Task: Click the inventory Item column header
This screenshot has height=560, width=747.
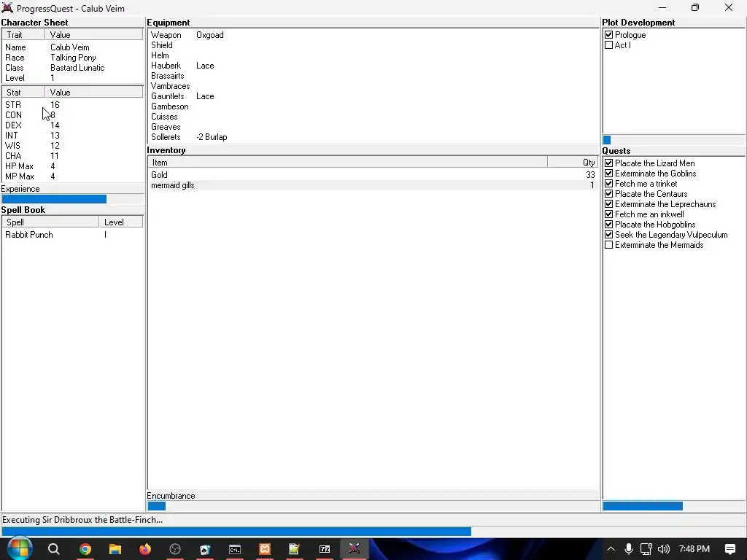Action: pos(347,163)
